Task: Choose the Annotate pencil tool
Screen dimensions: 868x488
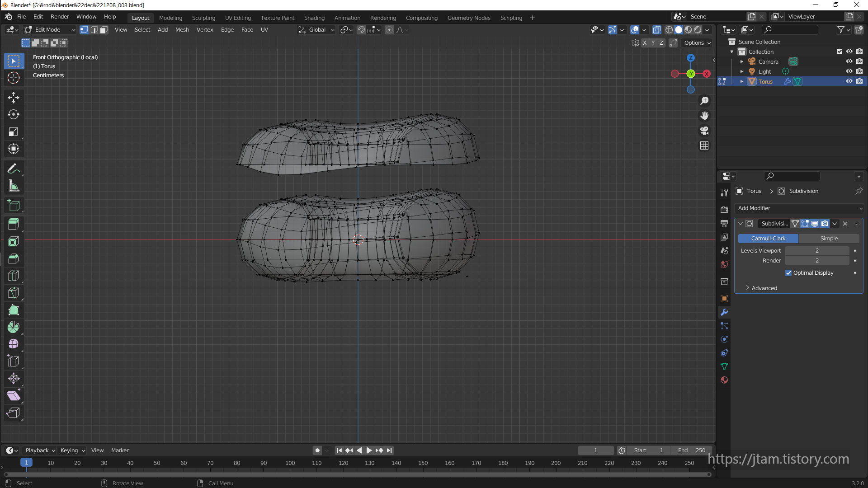Action: [14, 169]
